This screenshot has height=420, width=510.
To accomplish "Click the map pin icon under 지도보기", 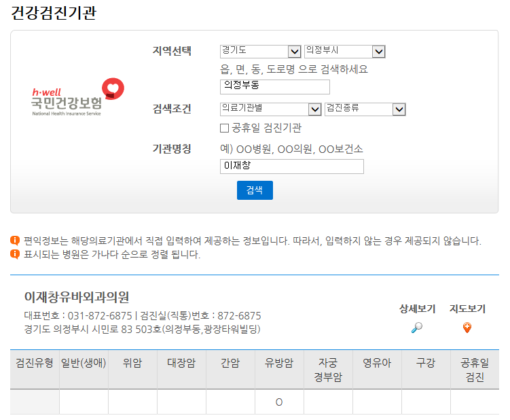I will click(x=467, y=328).
